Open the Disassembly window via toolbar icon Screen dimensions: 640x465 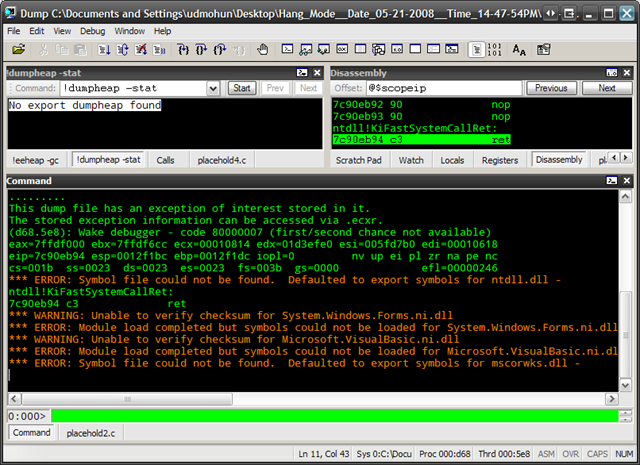coord(397,50)
